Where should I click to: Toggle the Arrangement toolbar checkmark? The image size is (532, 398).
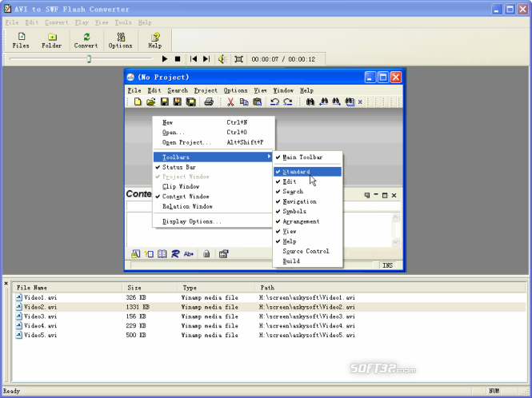[x=307, y=221]
